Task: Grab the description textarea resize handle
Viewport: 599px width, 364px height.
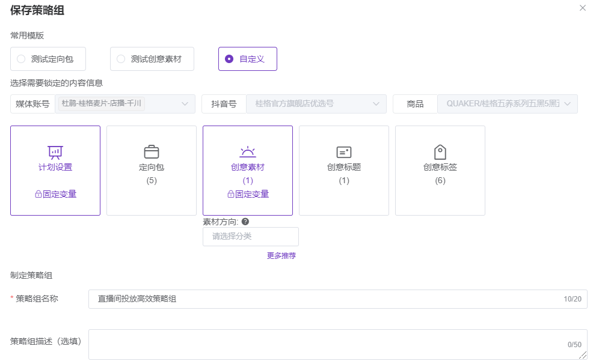Action: tap(583, 356)
